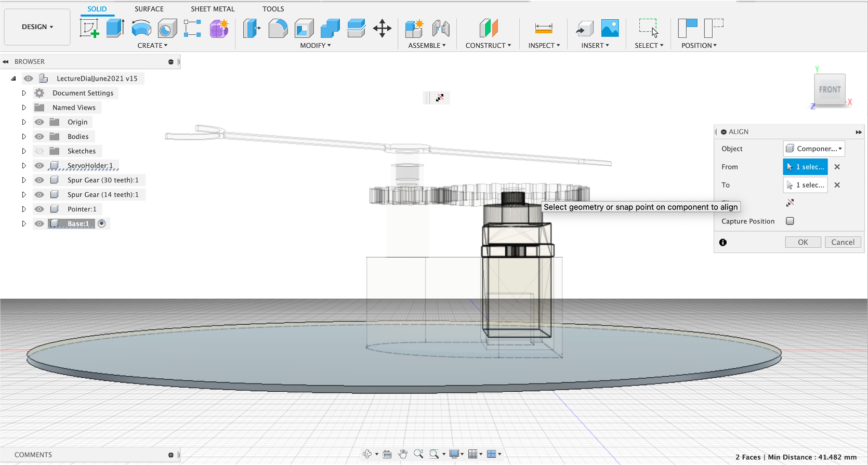Select the Hole tool
Screen dimensions: 868x465
167,28
